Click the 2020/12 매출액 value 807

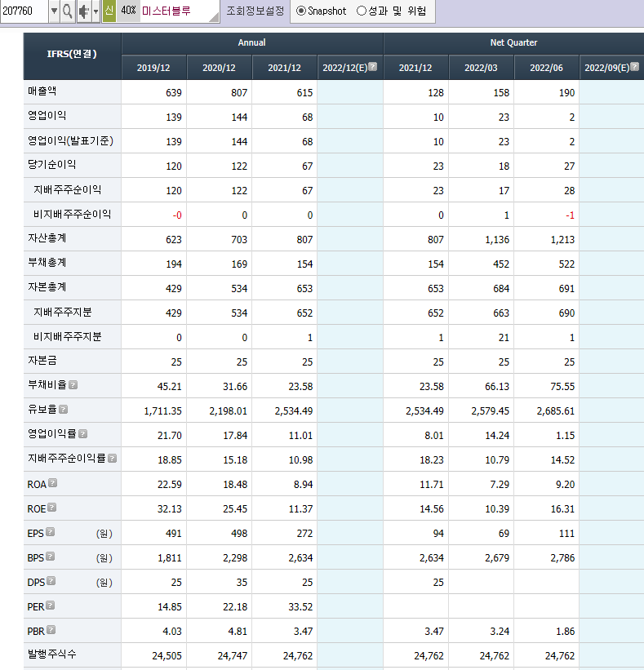pyautogui.click(x=239, y=93)
